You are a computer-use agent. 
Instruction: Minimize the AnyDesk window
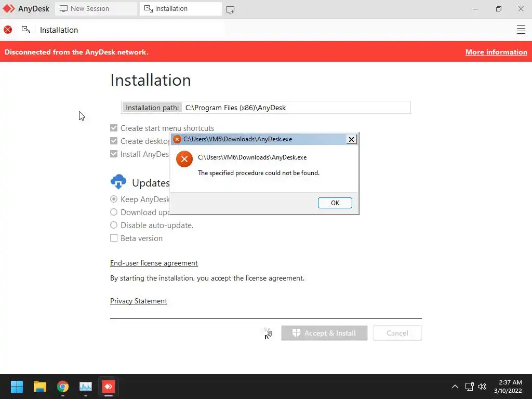click(475, 9)
